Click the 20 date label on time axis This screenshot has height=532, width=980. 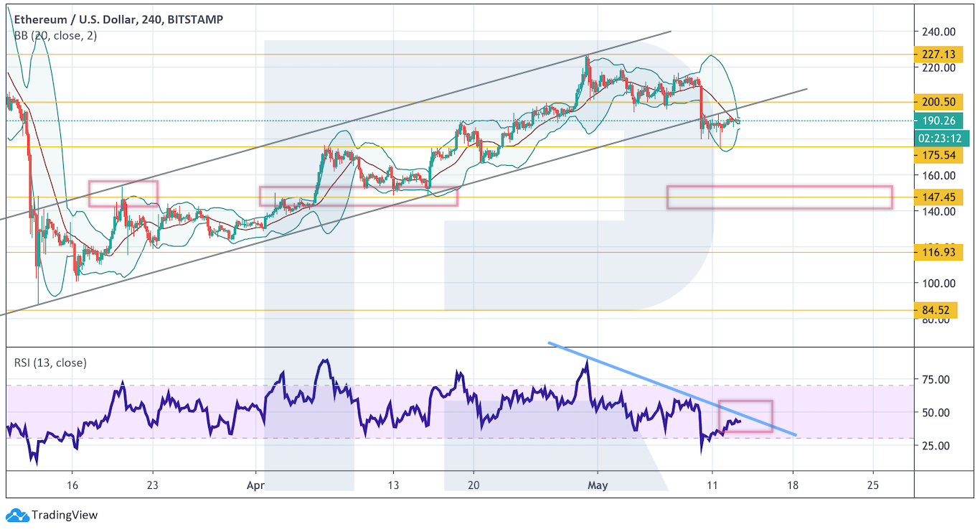[x=473, y=485]
